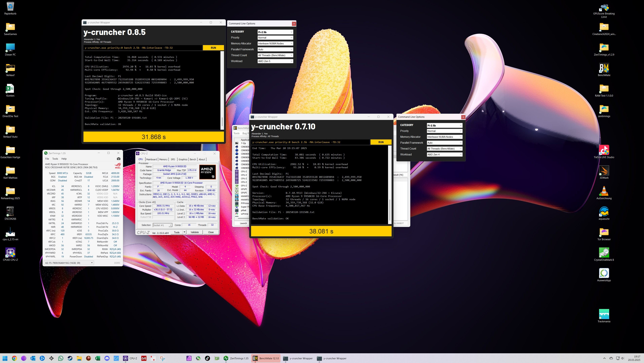
Task: Expand the Workload dropdown showing AMD Zen 5
Action: click(275, 61)
